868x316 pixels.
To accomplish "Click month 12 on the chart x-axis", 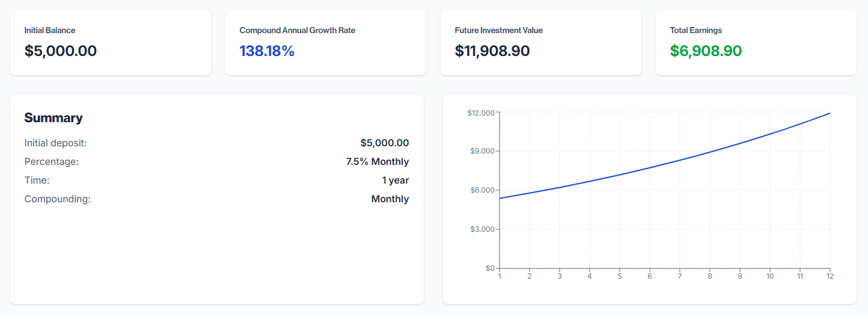I will (x=830, y=276).
